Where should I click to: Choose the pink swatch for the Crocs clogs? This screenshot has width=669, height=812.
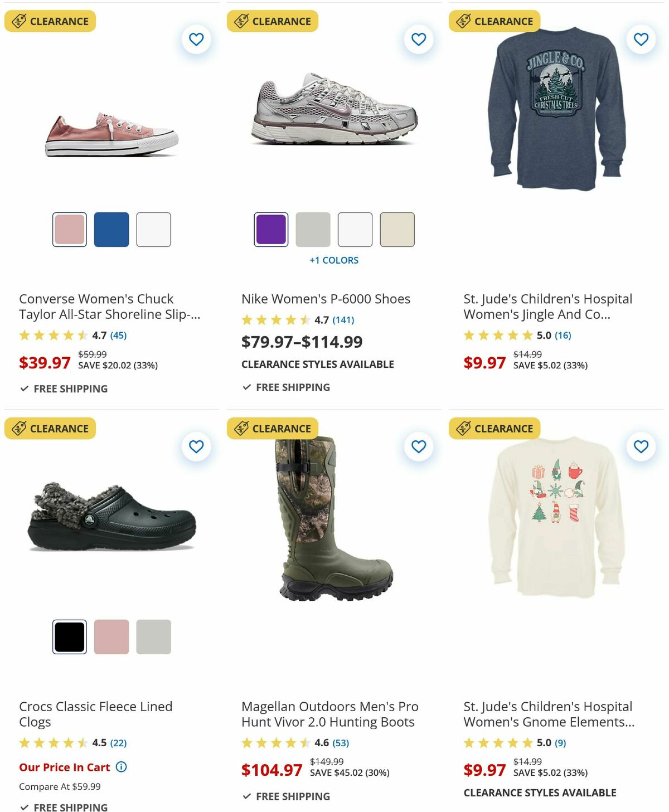[111, 637]
